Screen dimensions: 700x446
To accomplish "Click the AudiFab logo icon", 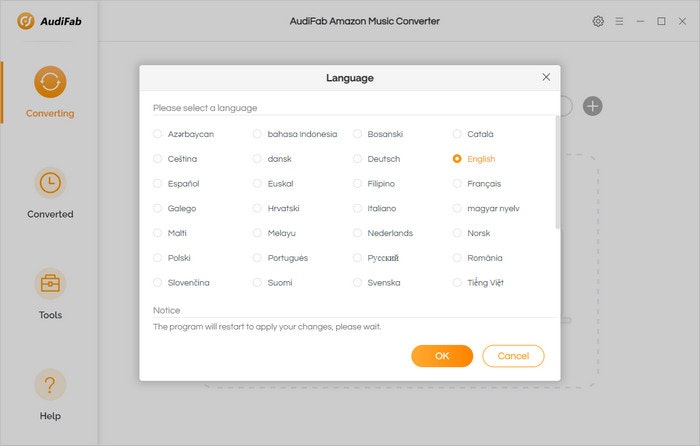I will pos(25,21).
